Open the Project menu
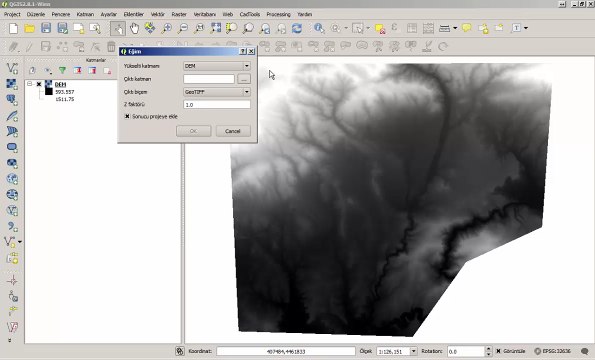The height and width of the screenshot is (360, 595). pos(12,14)
